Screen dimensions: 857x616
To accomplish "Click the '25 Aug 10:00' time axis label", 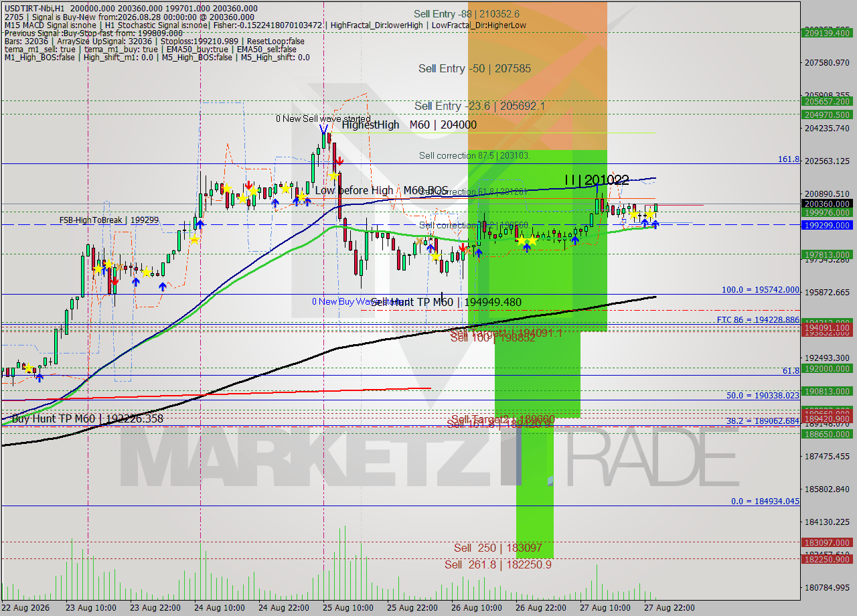I will [x=347, y=607].
